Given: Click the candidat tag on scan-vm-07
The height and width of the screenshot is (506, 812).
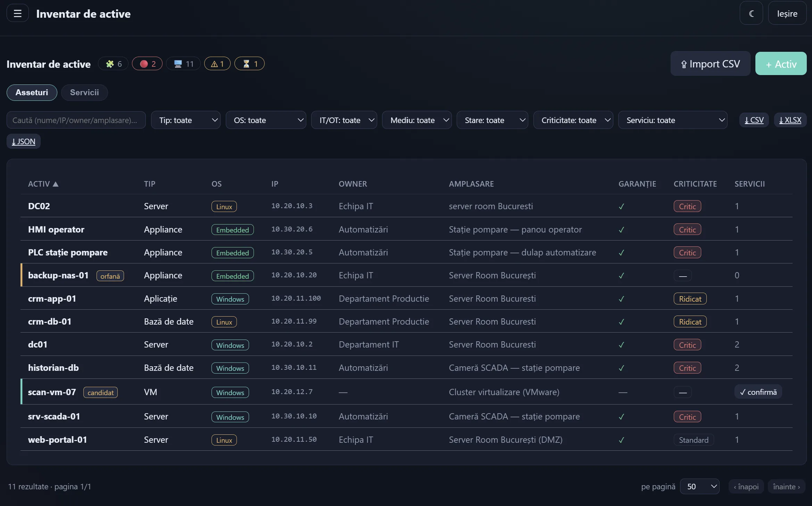Looking at the screenshot, I should (100, 392).
